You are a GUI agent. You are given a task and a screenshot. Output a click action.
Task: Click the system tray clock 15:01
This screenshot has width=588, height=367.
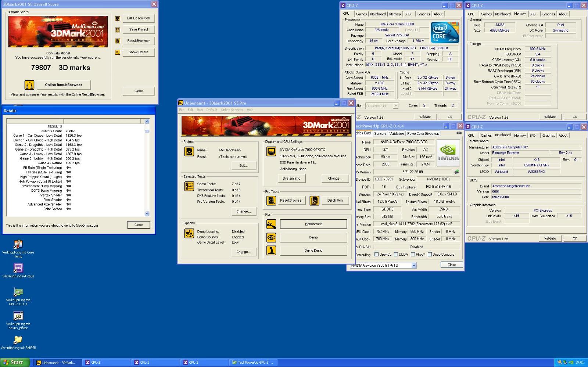click(580, 363)
